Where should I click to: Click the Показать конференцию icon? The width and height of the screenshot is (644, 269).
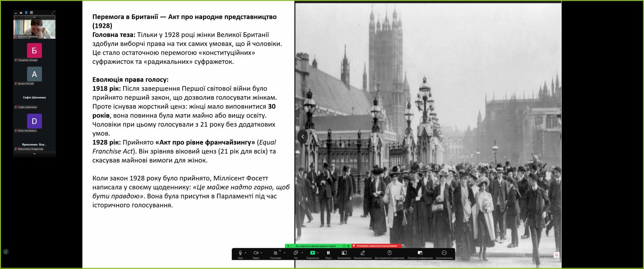(x=420, y=253)
